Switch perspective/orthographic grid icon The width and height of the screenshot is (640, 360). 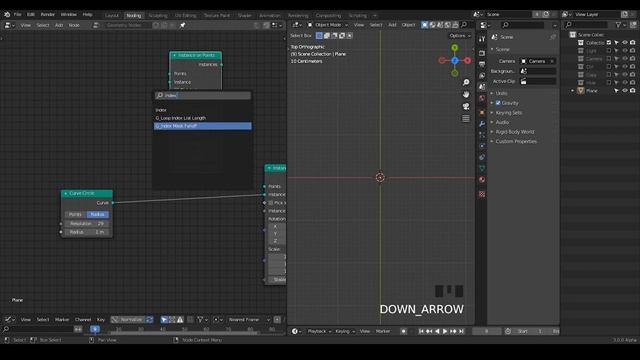pos(466,118)
